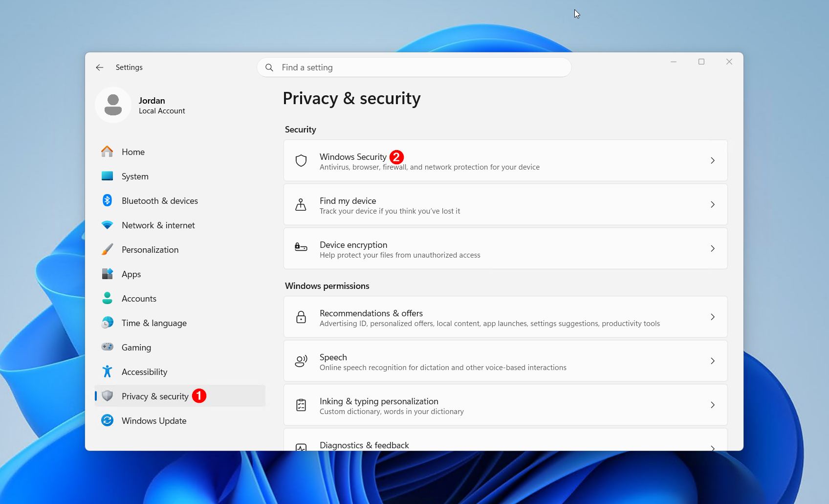Open Find my device chevron arrow
The height and width of the screenshot is (504, 829).
[713, 204]
